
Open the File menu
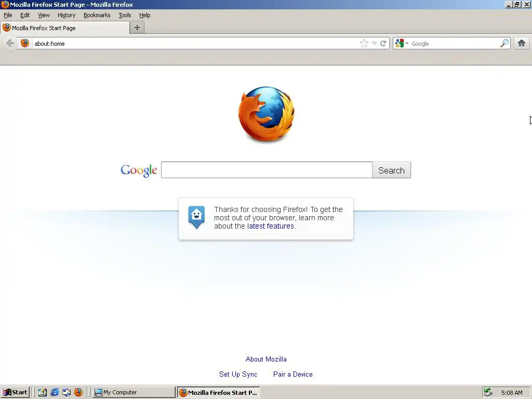(x=8, y=15)
